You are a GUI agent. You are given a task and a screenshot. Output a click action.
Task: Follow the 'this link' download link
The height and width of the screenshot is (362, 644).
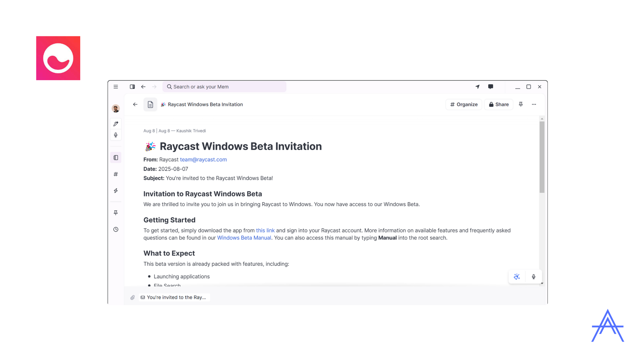[265, 230]
